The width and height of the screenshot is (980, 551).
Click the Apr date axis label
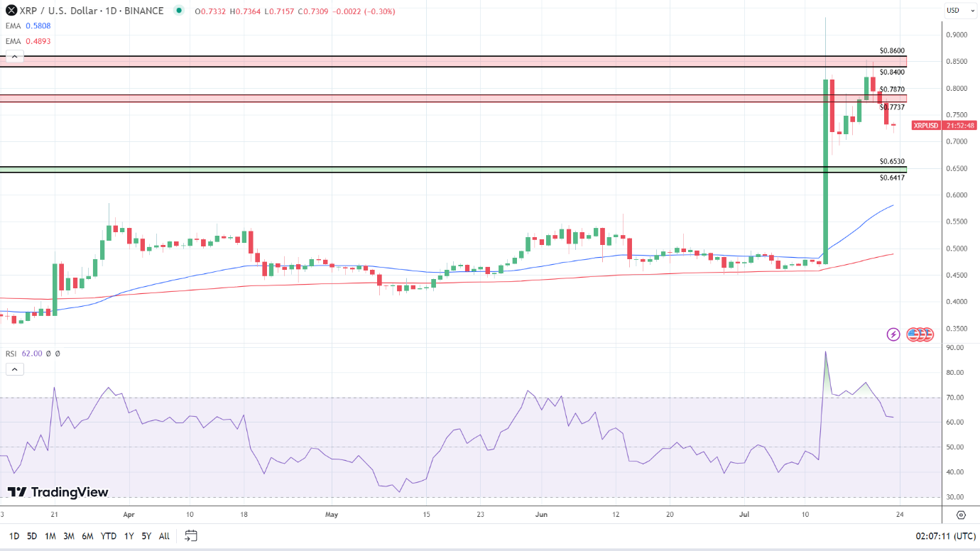129,515
